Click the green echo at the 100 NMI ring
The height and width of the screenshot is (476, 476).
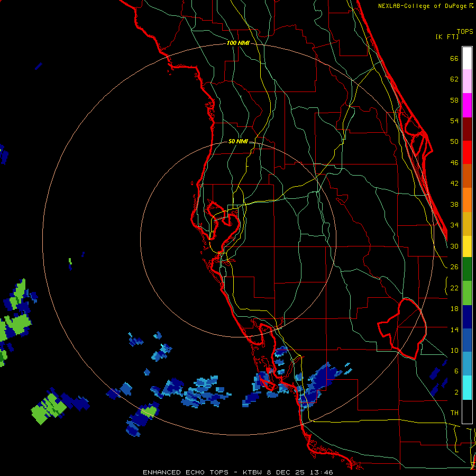pyautogui.click(x=149, y=411)
